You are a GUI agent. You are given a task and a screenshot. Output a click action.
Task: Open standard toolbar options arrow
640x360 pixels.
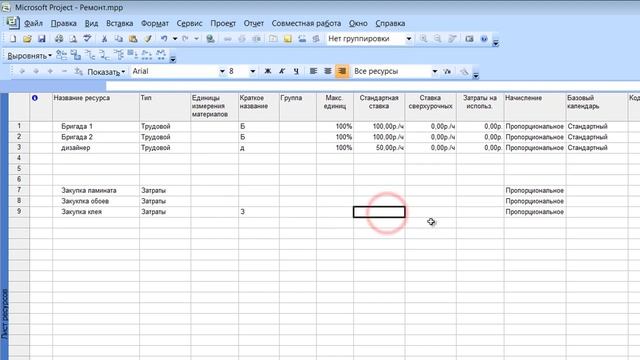[496, 42]
